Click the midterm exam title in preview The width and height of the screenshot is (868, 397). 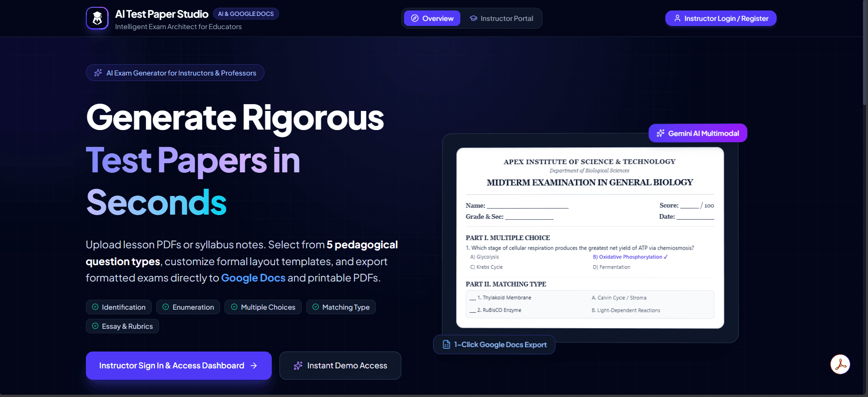coord(590,182)
